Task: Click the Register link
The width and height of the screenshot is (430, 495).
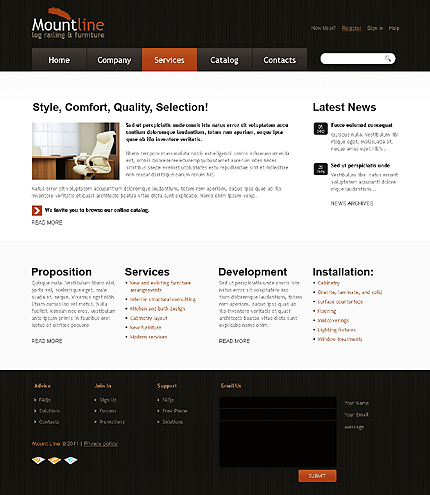Action: point(351,28)
